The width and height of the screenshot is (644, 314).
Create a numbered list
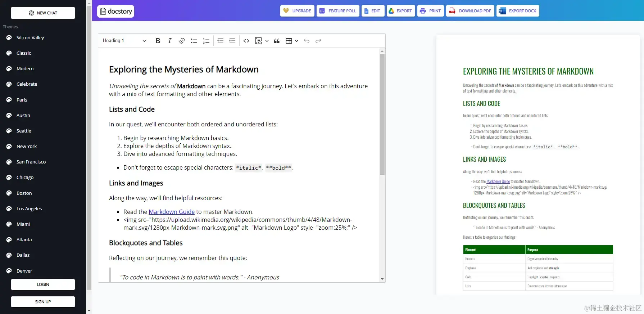pos(206,41)
